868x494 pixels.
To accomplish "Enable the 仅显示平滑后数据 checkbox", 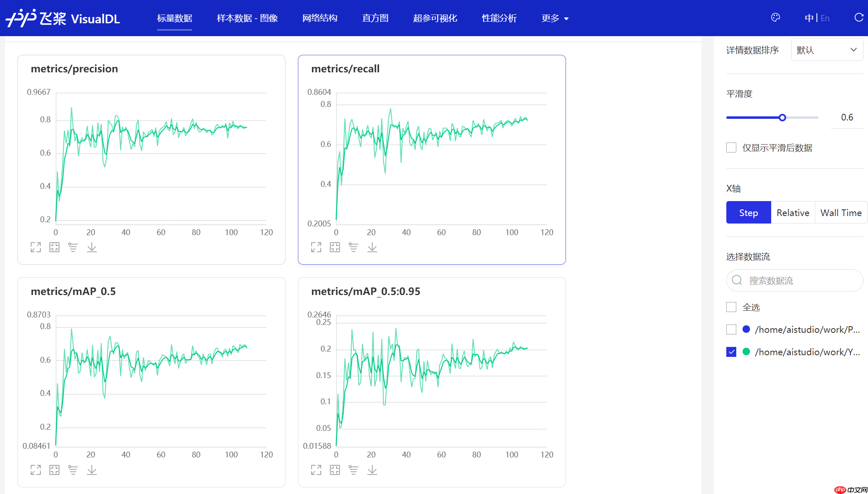I will 731,147.
